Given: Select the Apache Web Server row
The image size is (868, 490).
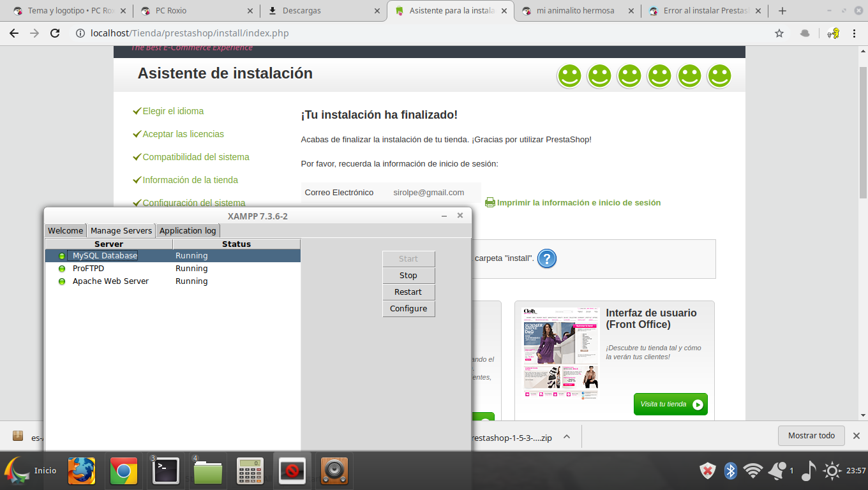Looking at the screenshot, I should point(173,281).
